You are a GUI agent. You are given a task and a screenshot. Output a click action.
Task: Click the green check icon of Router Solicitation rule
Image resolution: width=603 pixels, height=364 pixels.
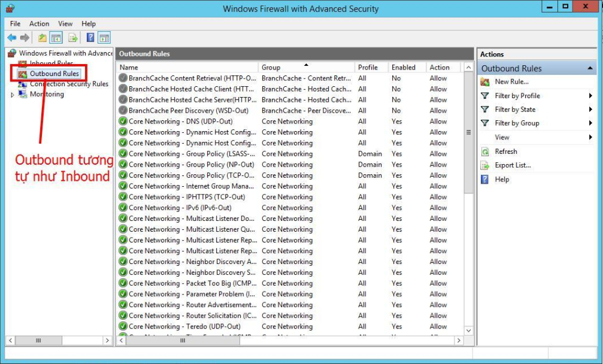[x=123, y=316]
